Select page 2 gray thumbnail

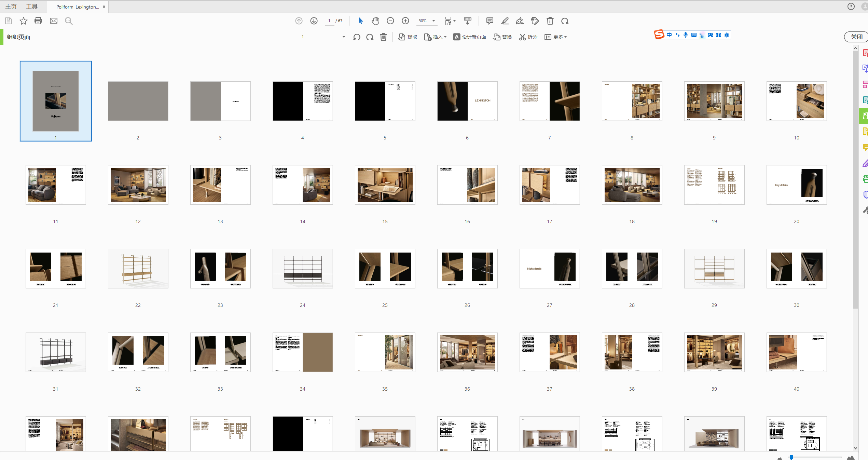[x=138, y=101]
